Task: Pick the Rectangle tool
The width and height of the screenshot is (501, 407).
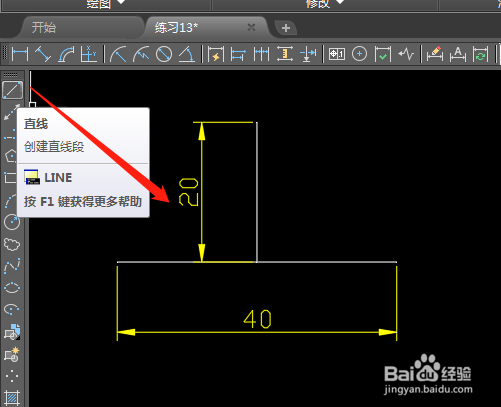Action: coord(10,178)
